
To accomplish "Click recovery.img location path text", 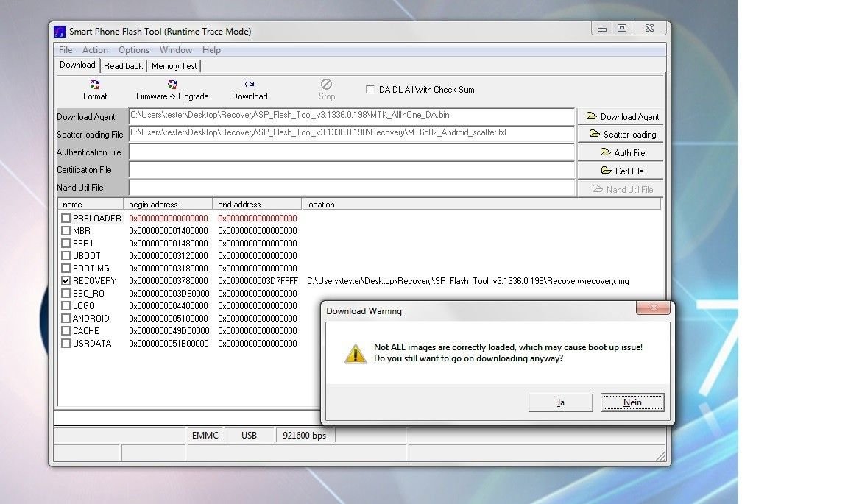I will tap(468, 280).
